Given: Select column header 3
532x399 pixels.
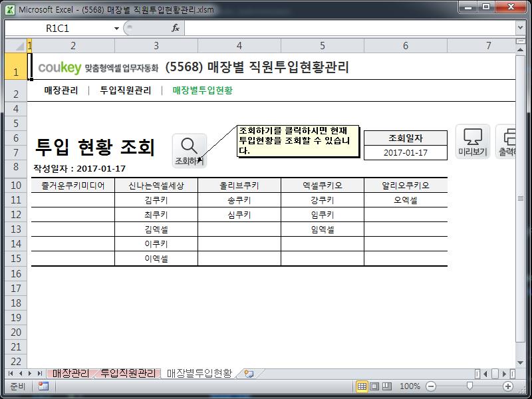Looking at the screenshot, I should coord(156,45).
